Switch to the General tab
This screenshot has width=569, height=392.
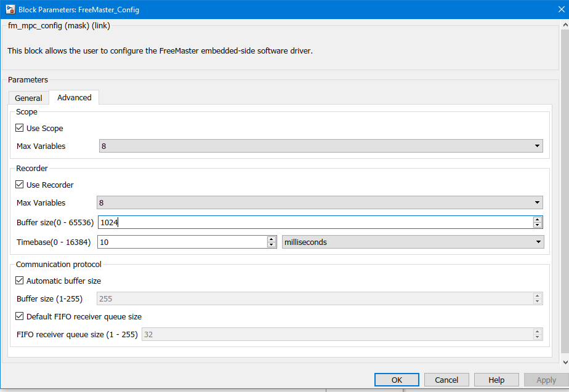pyautogui.click(x=28, y=98)
